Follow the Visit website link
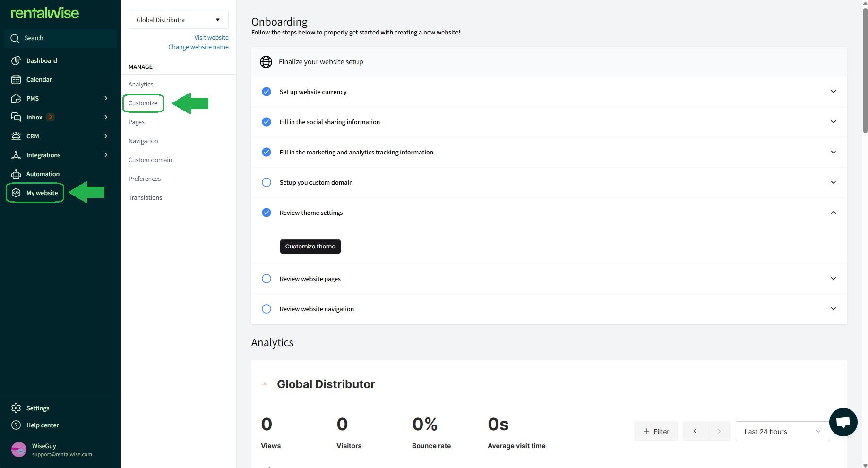Screen dimensions: 868x468 pyautogui.click(x=211, y=37)
